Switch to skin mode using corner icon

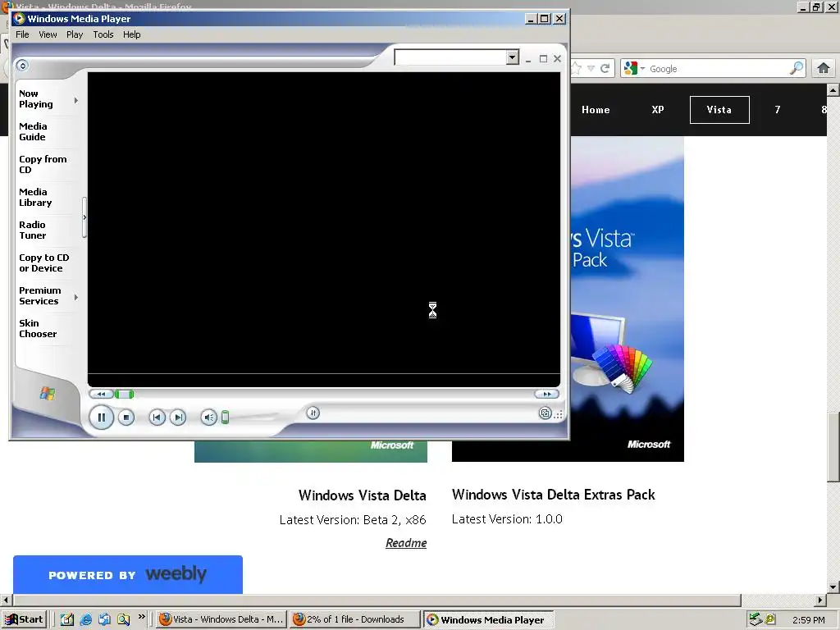[x=545, y=413]
